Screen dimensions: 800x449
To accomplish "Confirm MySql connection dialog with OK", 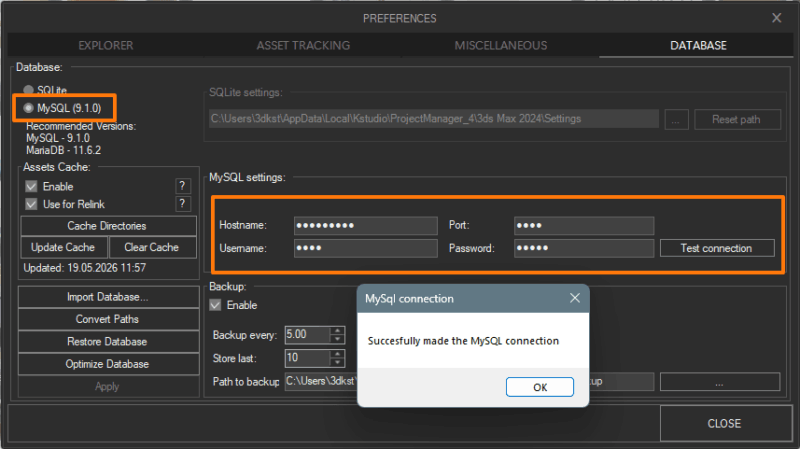I will [540, 387].
